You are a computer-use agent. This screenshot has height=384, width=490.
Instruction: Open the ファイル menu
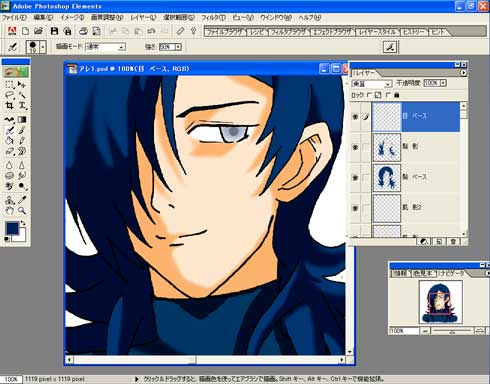(14, 18)
